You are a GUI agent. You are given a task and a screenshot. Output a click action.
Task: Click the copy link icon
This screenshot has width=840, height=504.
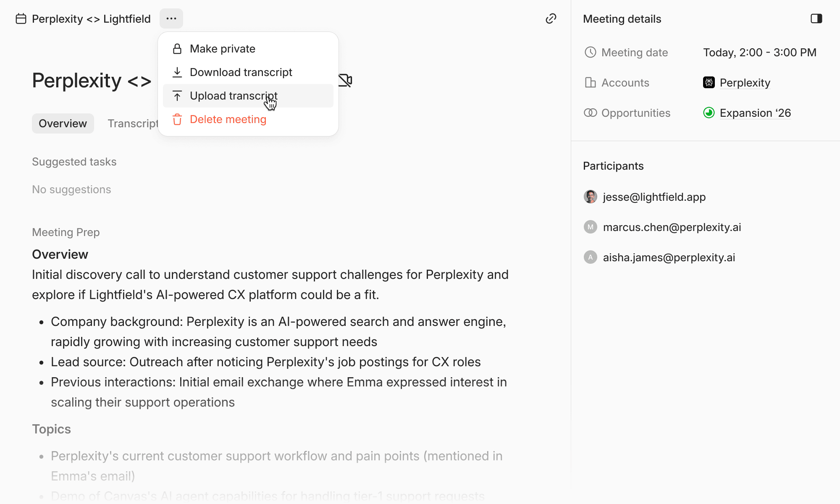(551, 18)
